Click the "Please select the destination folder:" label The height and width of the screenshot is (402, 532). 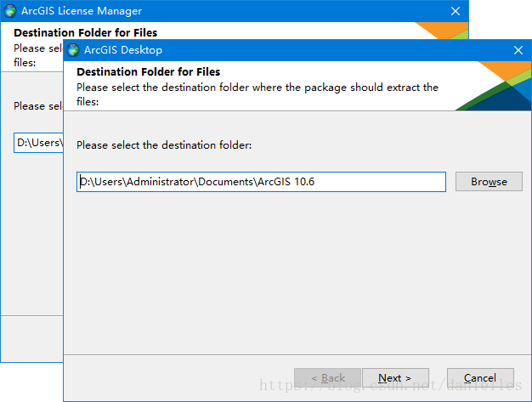tap(164, 145)
